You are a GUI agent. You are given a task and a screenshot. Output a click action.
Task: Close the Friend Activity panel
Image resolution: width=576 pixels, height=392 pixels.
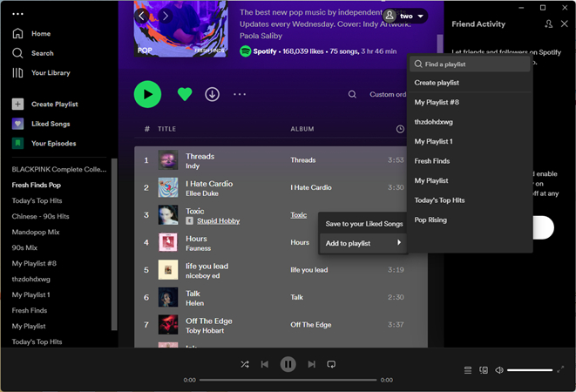point(565,24)
